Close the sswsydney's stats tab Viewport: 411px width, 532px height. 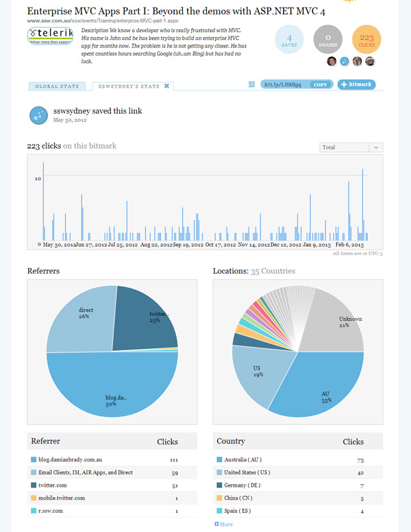(166, 86)
